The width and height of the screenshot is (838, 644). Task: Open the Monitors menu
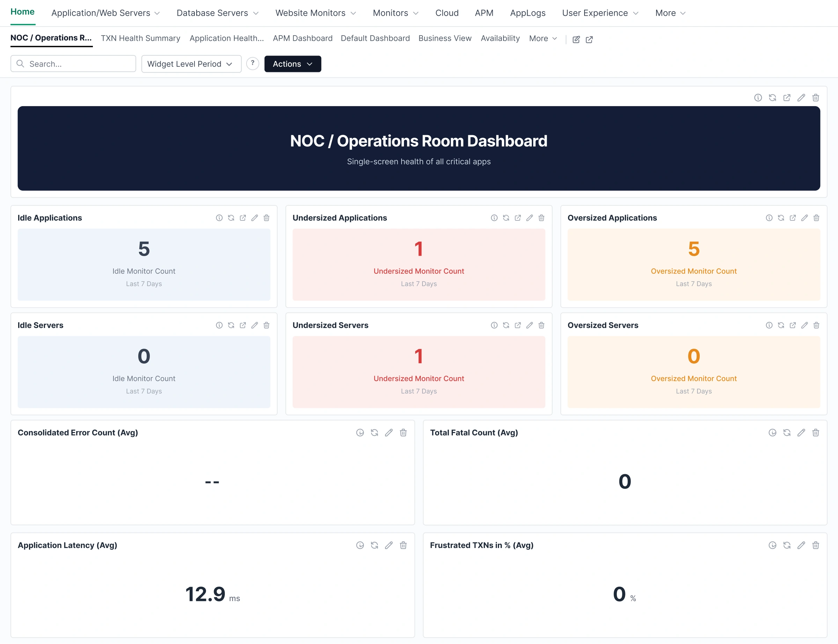click(396, 13)
